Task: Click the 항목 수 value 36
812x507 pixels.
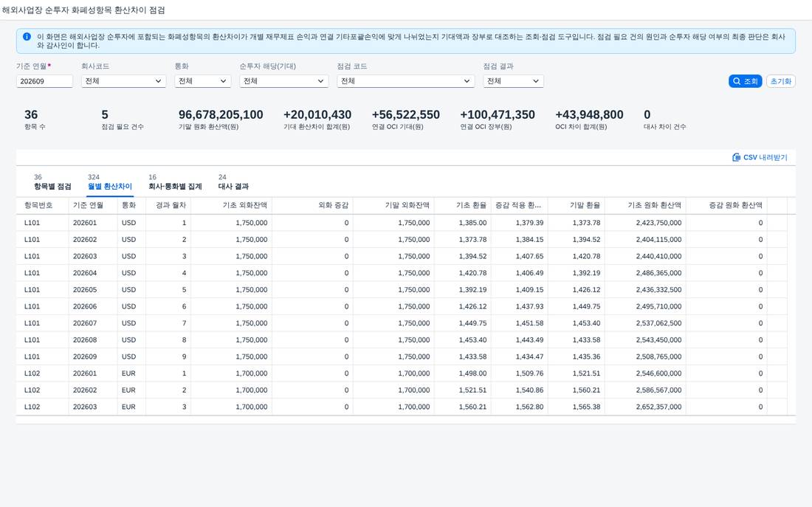Action: [x=31, y=115]
